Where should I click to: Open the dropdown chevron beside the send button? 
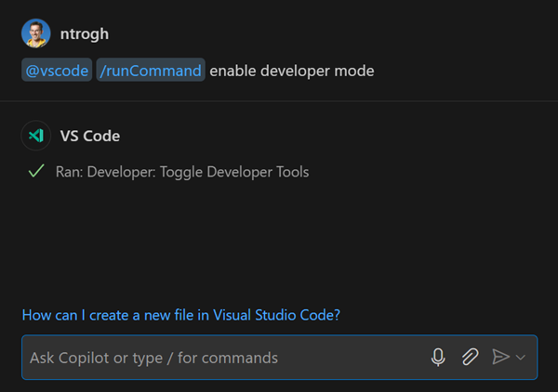click(x=521, y=358)
